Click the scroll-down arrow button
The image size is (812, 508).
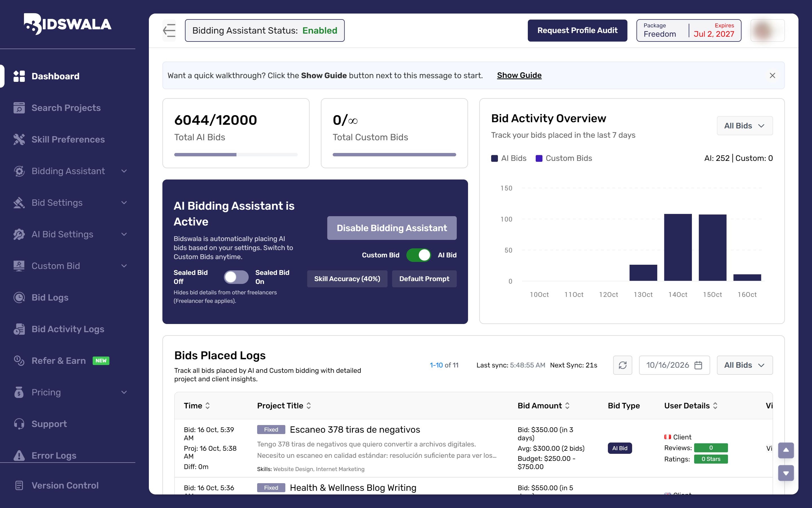[x=786, y=473]
